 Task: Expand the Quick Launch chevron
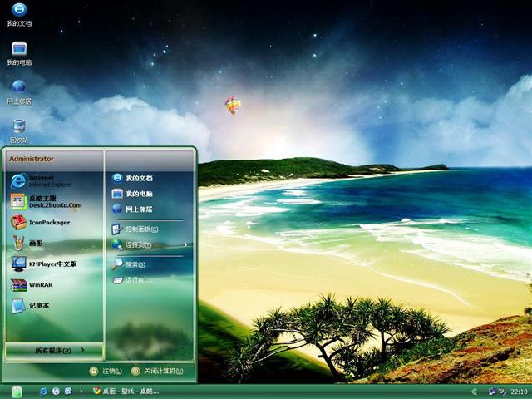81,392
